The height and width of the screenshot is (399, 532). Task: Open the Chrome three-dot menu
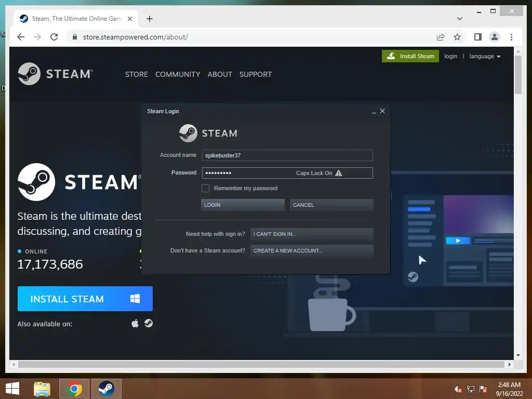pos(511,37)
